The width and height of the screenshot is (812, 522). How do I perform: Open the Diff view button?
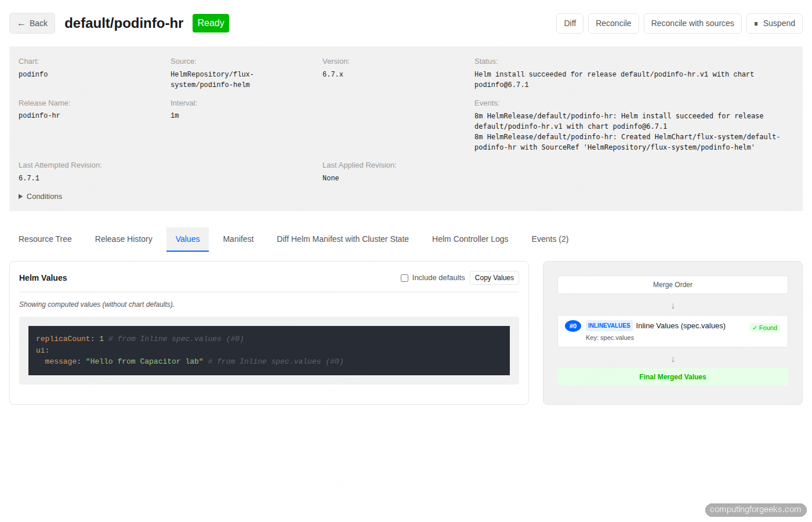click(570, 23)
